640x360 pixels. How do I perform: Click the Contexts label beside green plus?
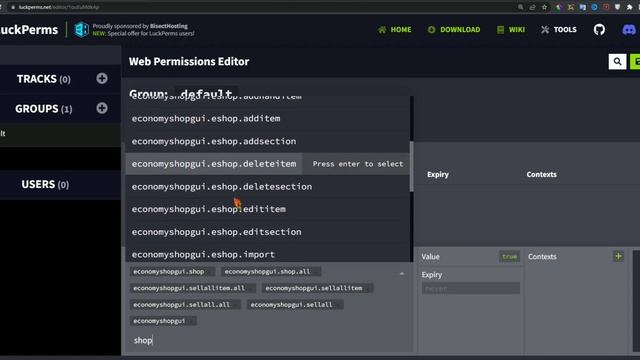[x=542, y=256]
